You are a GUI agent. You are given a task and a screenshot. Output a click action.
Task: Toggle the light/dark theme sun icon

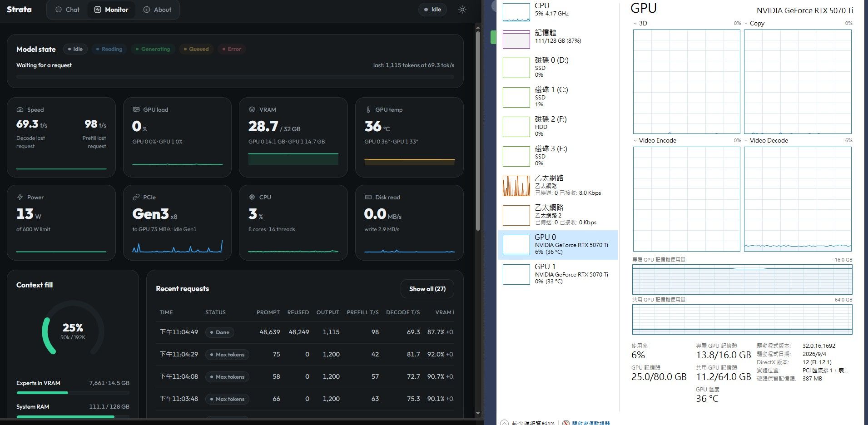click(462, 10)
